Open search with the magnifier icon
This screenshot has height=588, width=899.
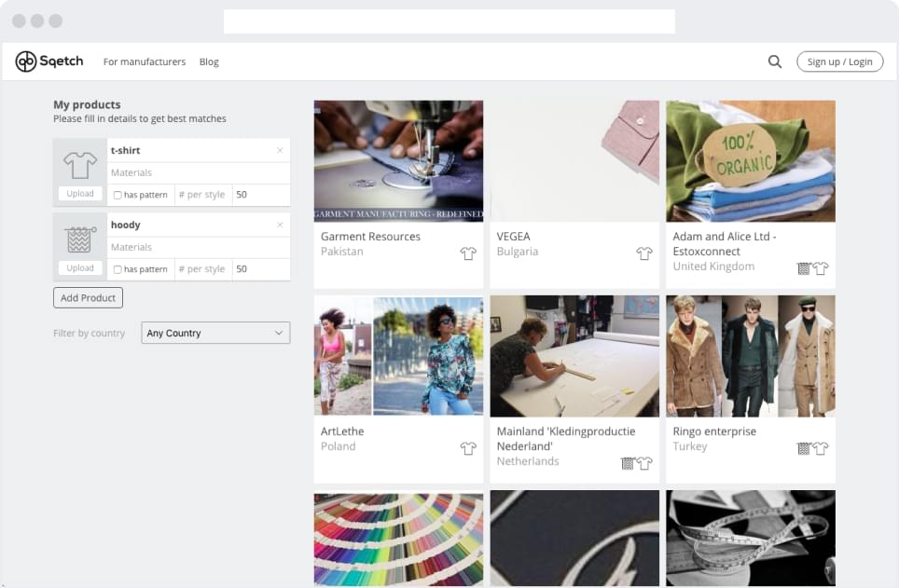[775, 62]
